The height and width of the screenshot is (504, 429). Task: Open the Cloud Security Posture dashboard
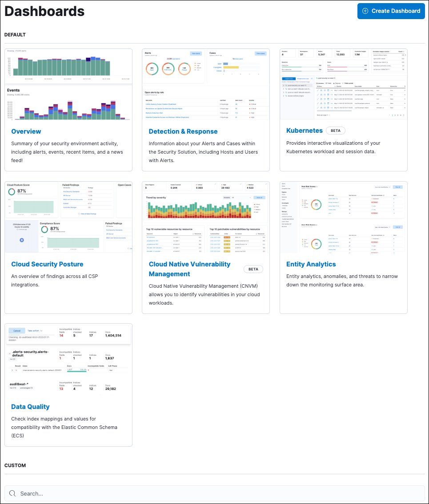pyautogui.click(x=47, y=264)
